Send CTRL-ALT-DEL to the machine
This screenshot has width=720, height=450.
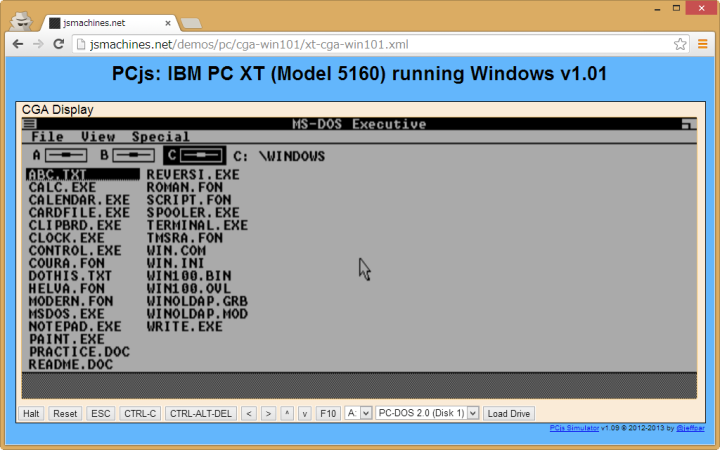[x=201, y=413]
